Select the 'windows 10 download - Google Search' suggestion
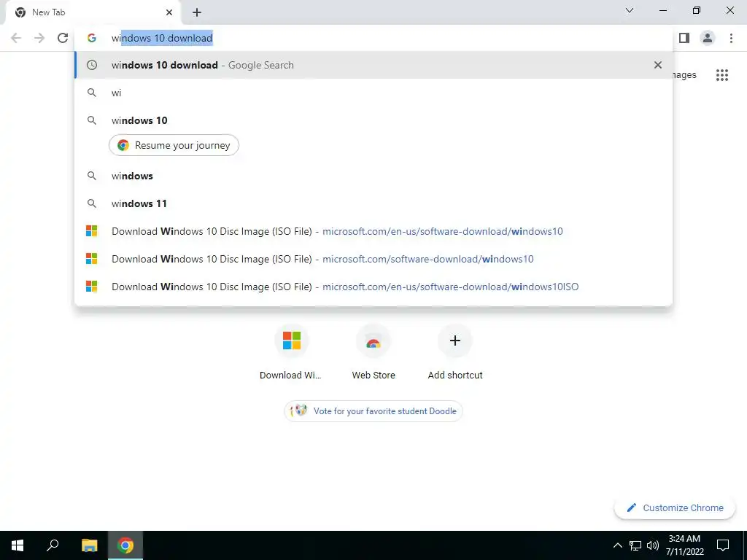 click(x=373, y=65)
